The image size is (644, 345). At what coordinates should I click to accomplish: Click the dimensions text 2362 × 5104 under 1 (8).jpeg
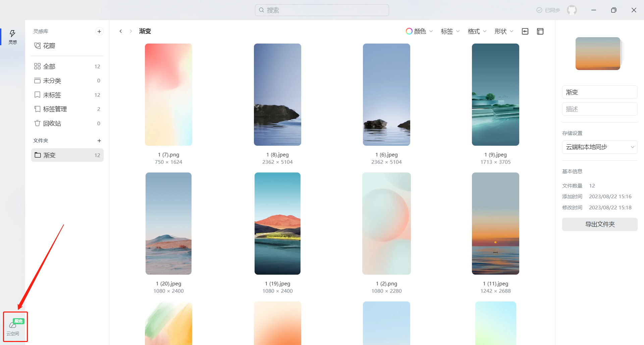[277, 162]
